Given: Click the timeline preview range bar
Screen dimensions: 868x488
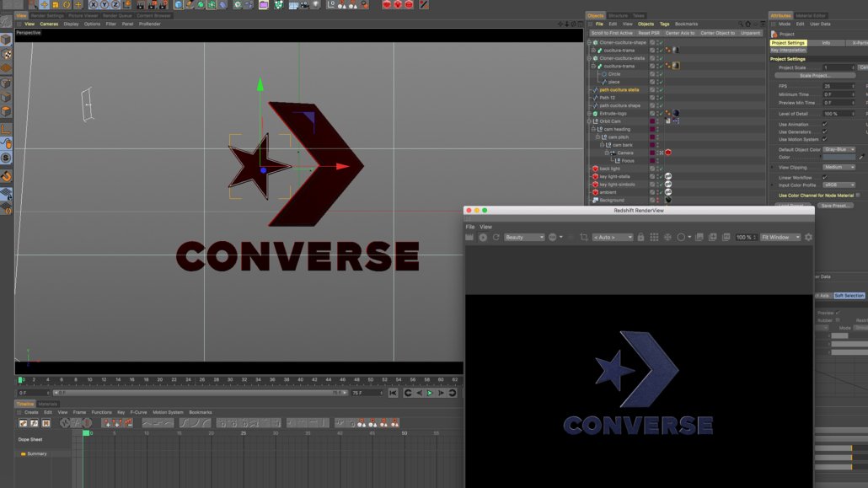Looking at the screenshot, I should tap(201, 393).
